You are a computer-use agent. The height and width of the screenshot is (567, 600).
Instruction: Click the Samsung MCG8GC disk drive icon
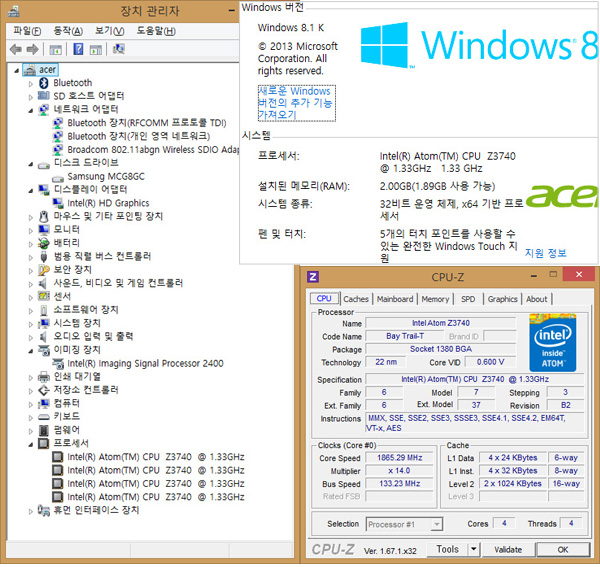pos(58,178)
